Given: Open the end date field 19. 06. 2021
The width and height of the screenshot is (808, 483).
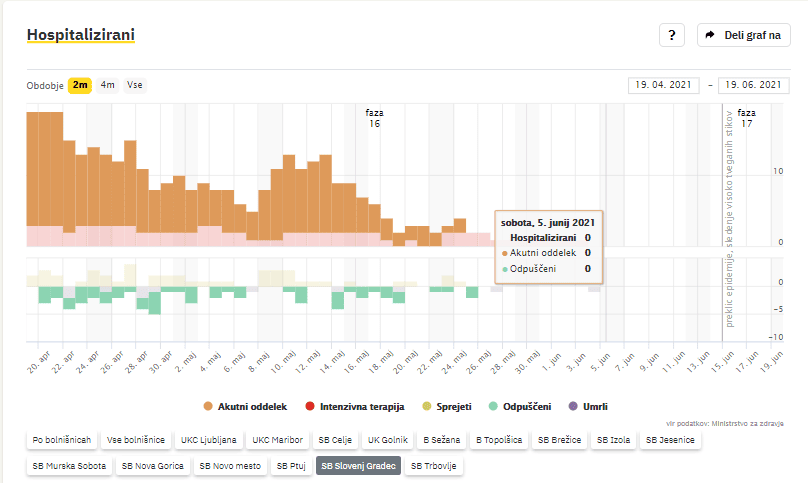Looking at the screenshot, I should (x=754, y=85).
